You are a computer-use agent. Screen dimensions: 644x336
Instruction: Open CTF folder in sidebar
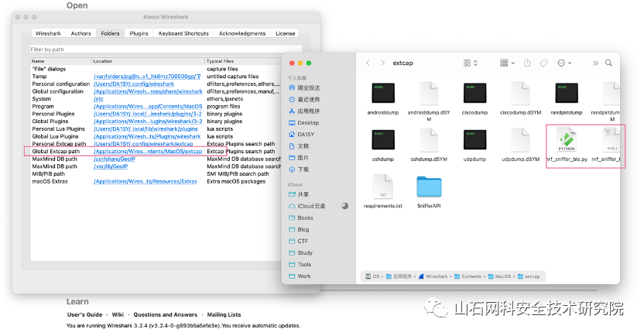pyautogui.click(x=299, y=241)
